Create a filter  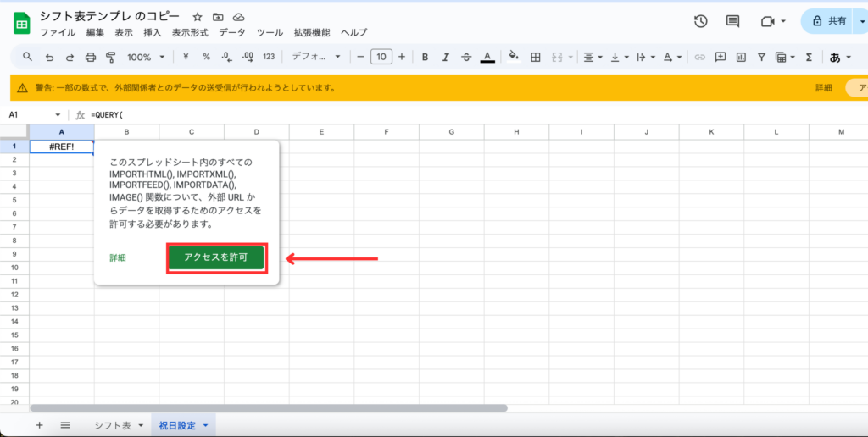coord(762,57)
